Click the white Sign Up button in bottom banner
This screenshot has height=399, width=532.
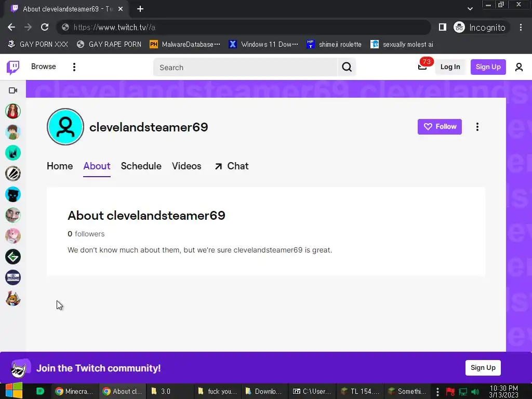pyautogui.click(x=483, y=368)
